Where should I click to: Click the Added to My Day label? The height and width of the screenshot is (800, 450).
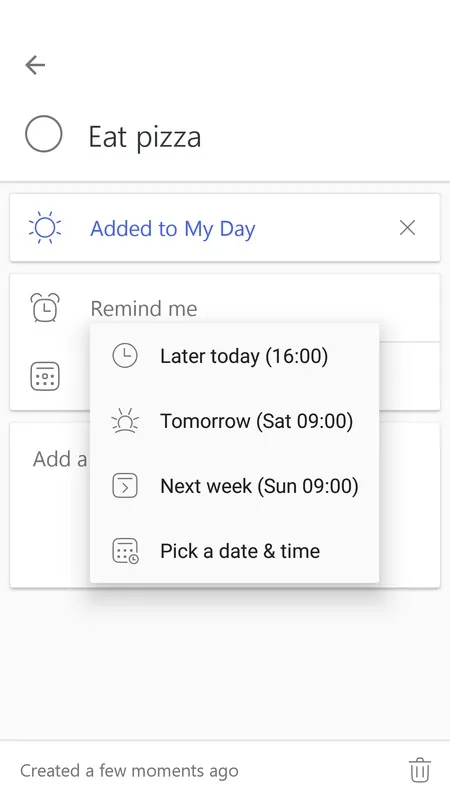pos(173,229)
